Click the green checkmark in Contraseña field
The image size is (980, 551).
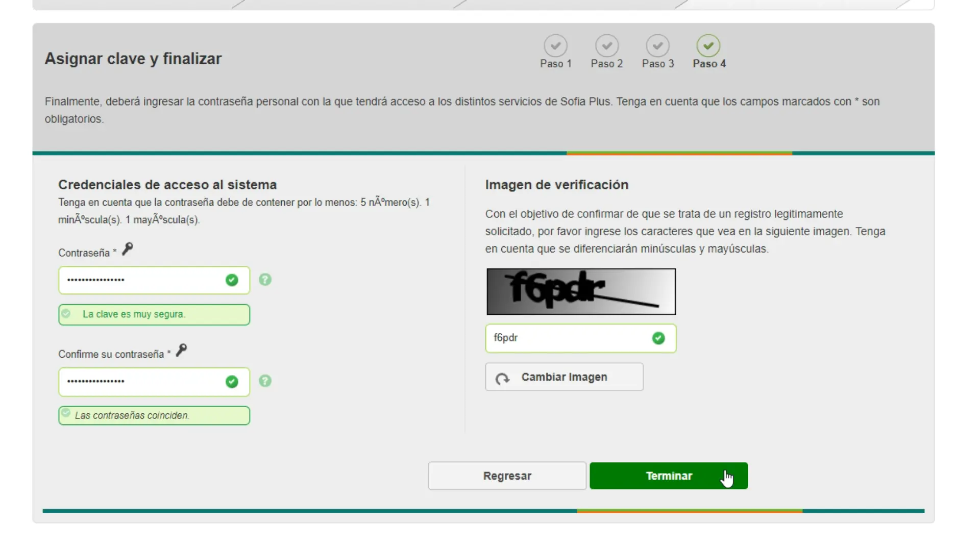tap(232, 280)
